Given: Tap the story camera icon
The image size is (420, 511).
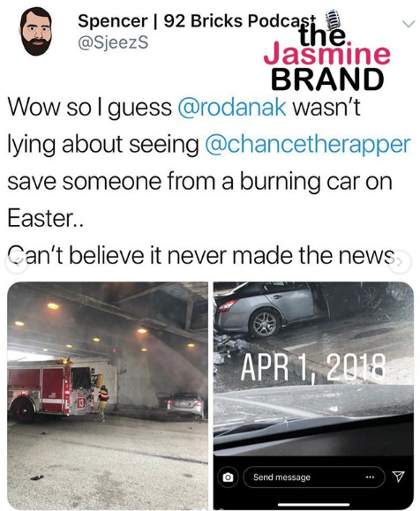Looking at the screenshot, I should tap(228, 477).
